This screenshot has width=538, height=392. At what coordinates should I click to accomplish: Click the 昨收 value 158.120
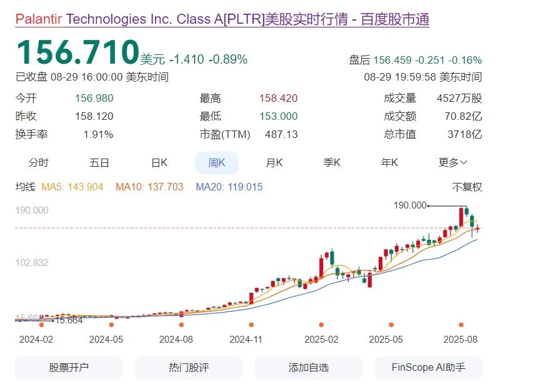pos(94,116)
